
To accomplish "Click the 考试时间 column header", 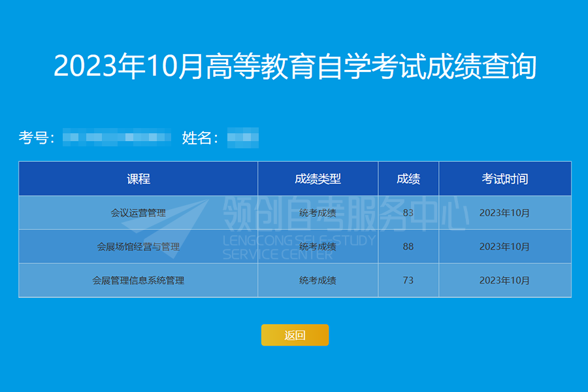I will coord(505,179).
